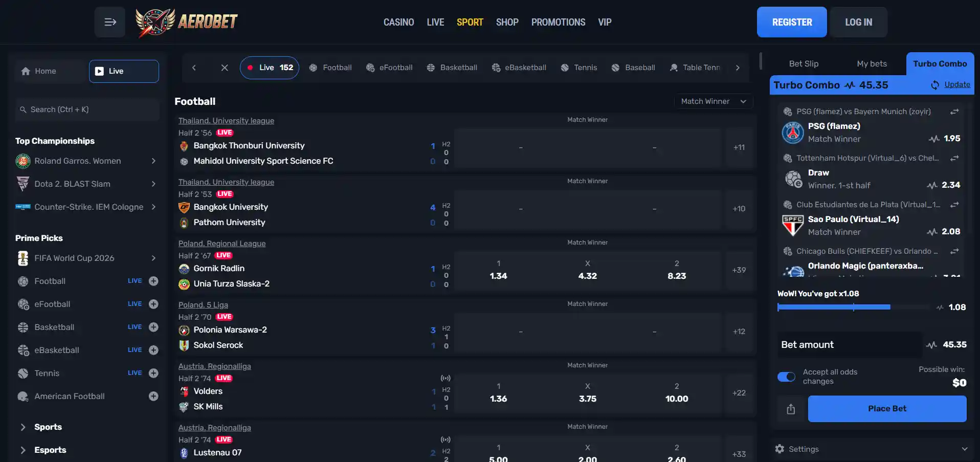Add Tennis with its plus icon

(153, 373)
